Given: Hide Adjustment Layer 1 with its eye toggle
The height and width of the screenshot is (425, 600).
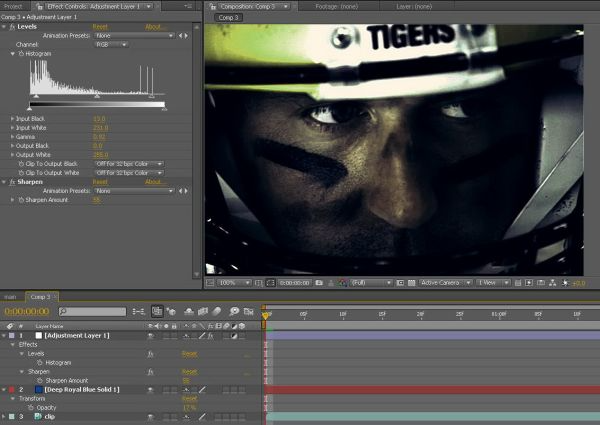Looking at the screenshot, I should pos(150,336).
